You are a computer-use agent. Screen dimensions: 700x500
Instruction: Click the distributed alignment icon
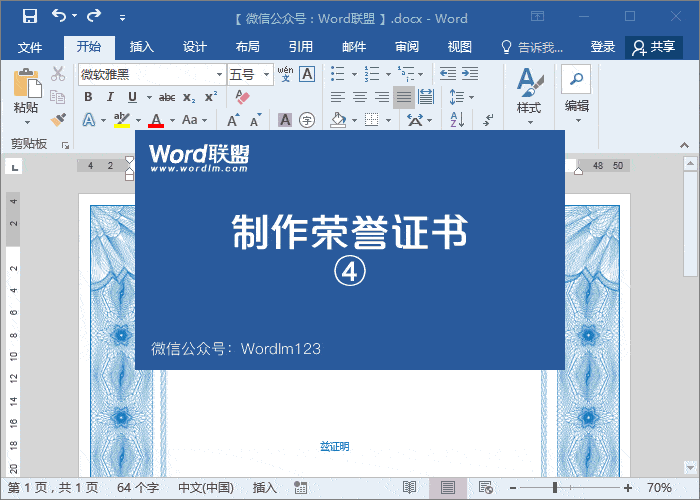pyautogui.click(x=426, y=97)
